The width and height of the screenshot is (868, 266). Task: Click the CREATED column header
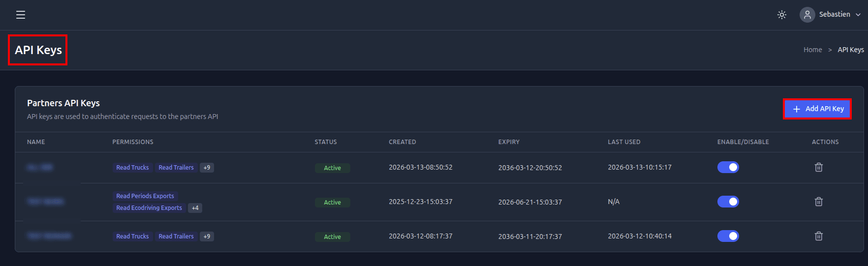tap(403, 142)
